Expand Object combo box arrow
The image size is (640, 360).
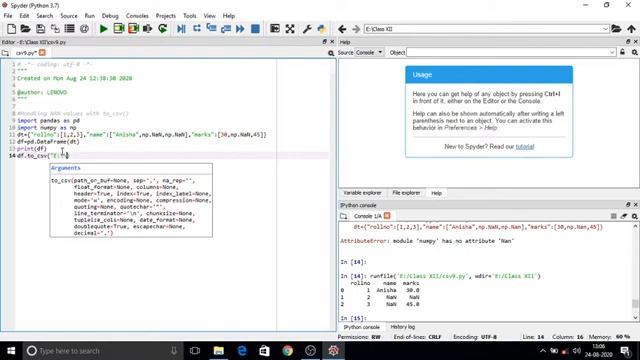click(612, 52)
